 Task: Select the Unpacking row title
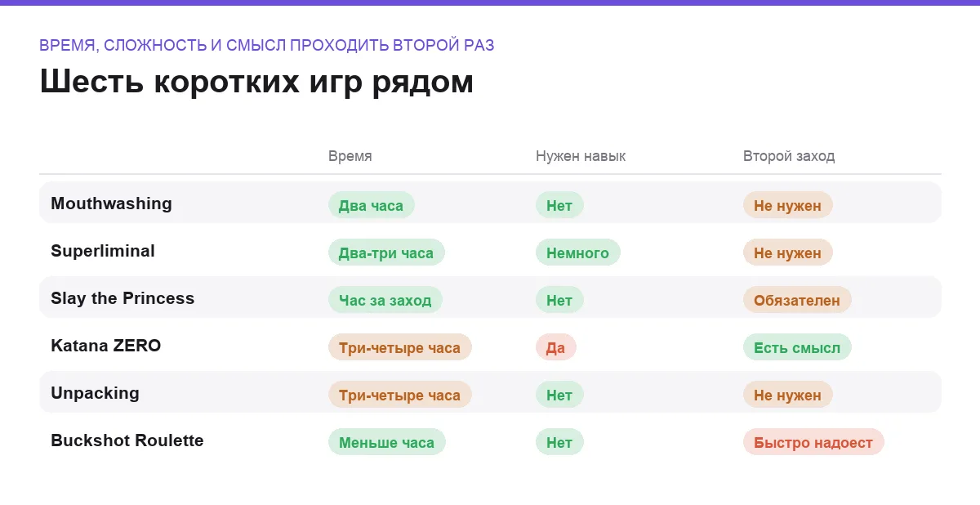point(95,393)
